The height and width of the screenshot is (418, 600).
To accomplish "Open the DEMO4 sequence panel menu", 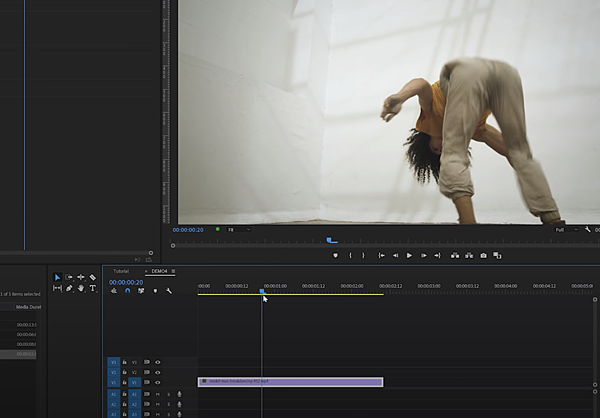I will pyautogui.click(x=173, y=271).
